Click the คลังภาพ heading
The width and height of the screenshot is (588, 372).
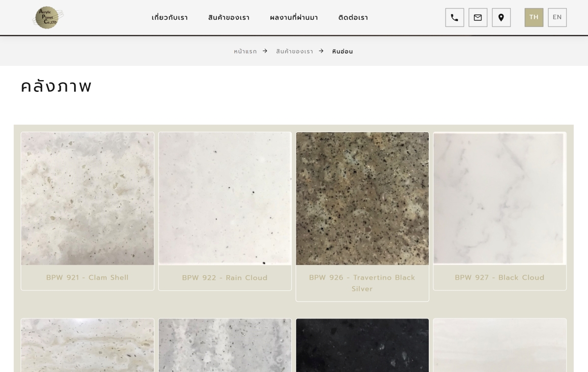tap(56, 86)
